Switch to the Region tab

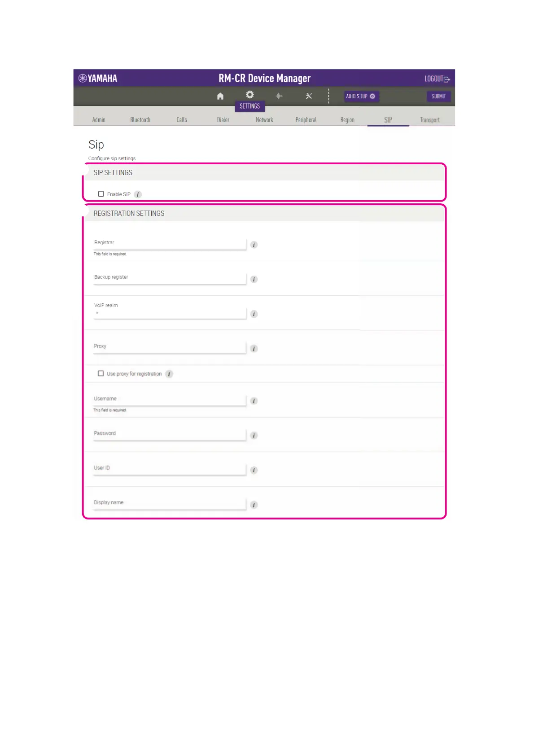tap(347, 120)
